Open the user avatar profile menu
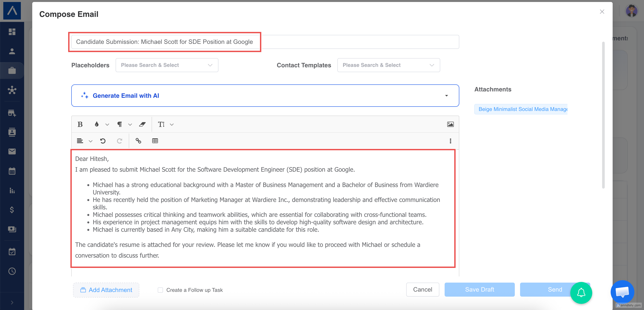Image resolution: width=644 pixels, height=310 pixels. click(x=631, y=11)
